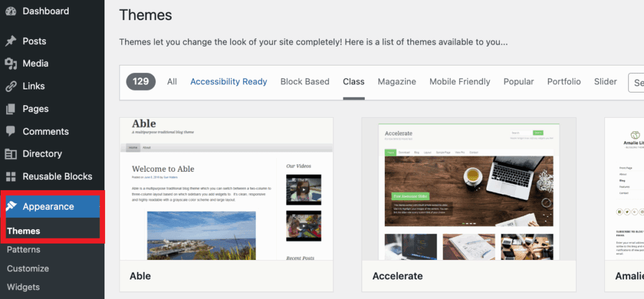Click the Pages icon in sidebar
The width and height of the screenshot is (644, 299).
tap(11, 109)
